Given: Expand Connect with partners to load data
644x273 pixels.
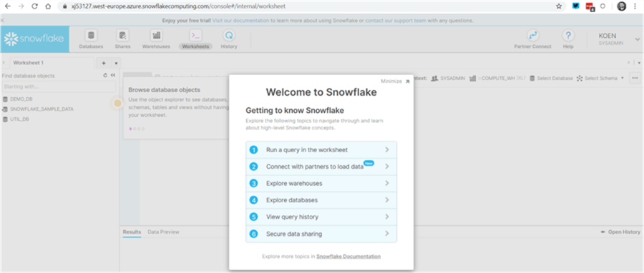Looking at the screenshot, I should pyautogui.click(x=321, y=167).
